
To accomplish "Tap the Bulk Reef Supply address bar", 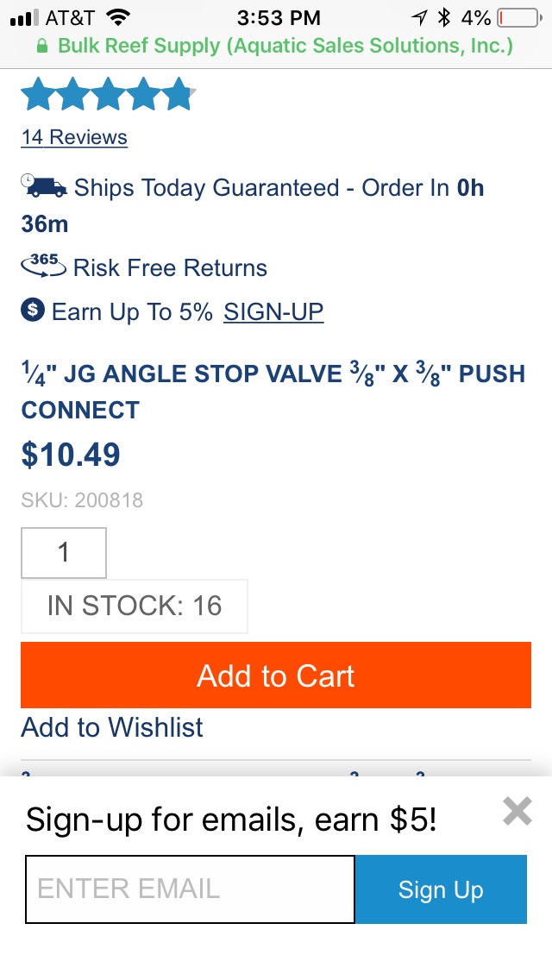I will (x=276, y=47).
